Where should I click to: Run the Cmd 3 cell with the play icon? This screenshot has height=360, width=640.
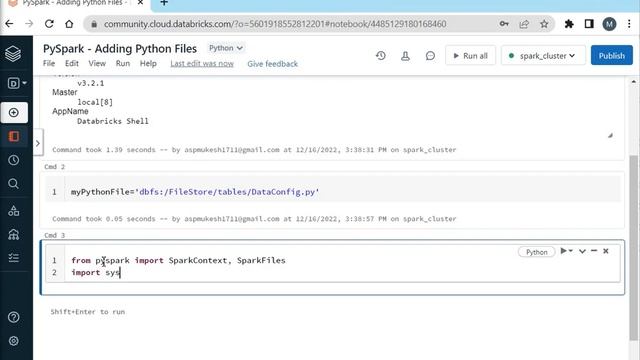(564, 251)
